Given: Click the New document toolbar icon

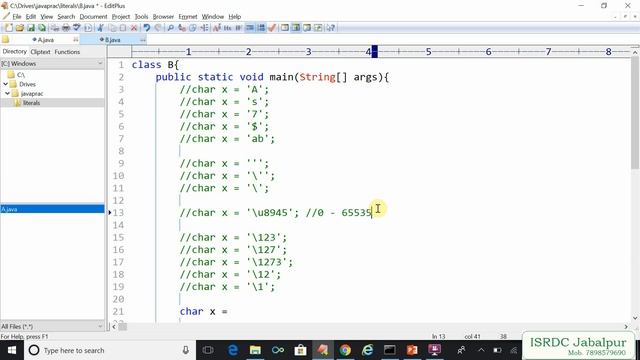Looking at the screenshot, I should click(9, 28).
